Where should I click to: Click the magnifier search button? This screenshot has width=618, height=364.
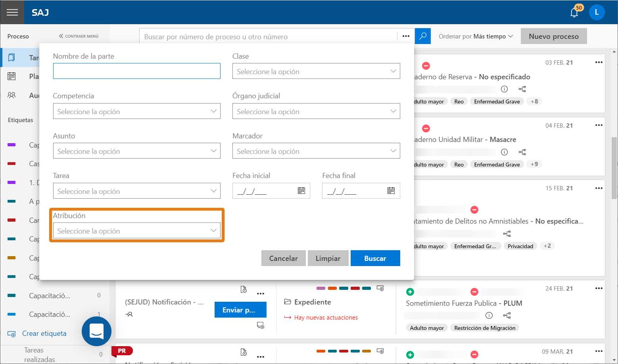(x=423, y=36)
